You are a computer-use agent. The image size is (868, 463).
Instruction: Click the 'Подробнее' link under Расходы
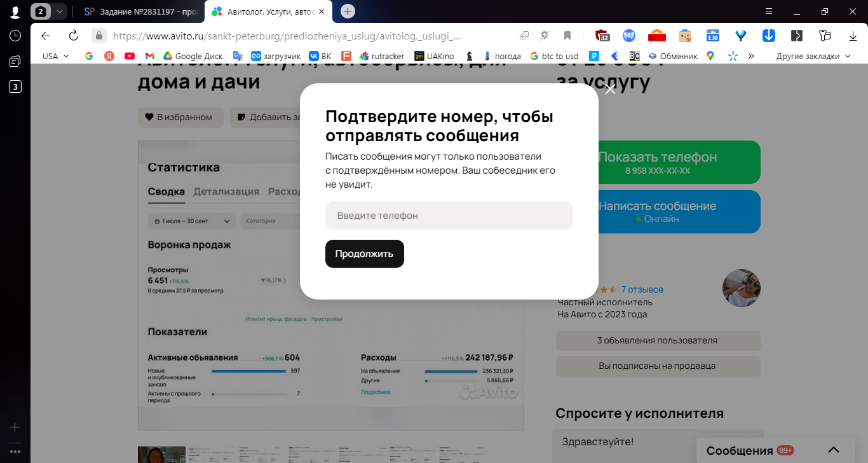coord(376,392)
